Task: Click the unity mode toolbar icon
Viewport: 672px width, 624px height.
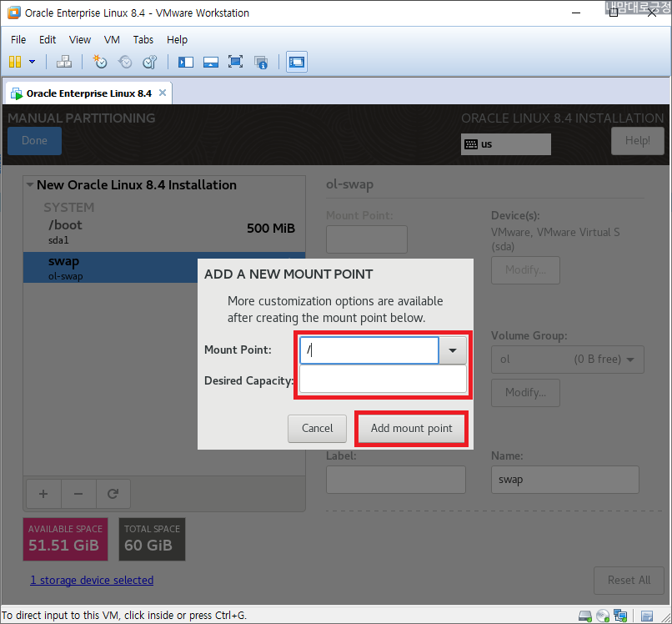Action: pos(261,63)
